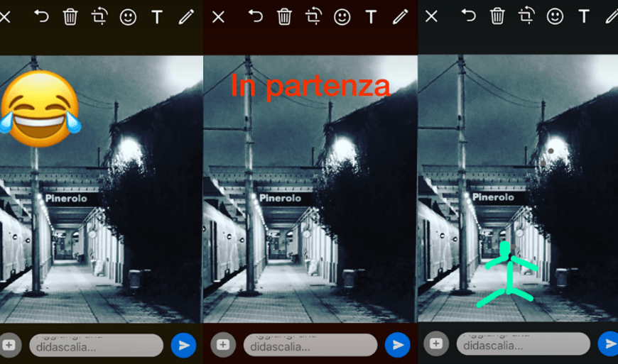Select the T text tool in stick figure panel
This screenshot has height=364, width=618.
(x=584, y=16)
